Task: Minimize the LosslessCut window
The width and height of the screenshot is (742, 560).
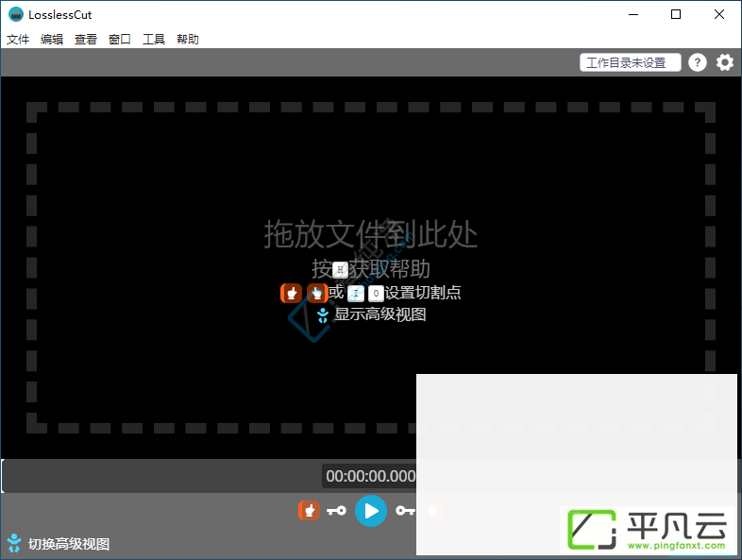Action: pyautogui.click(x=633, y=14)
